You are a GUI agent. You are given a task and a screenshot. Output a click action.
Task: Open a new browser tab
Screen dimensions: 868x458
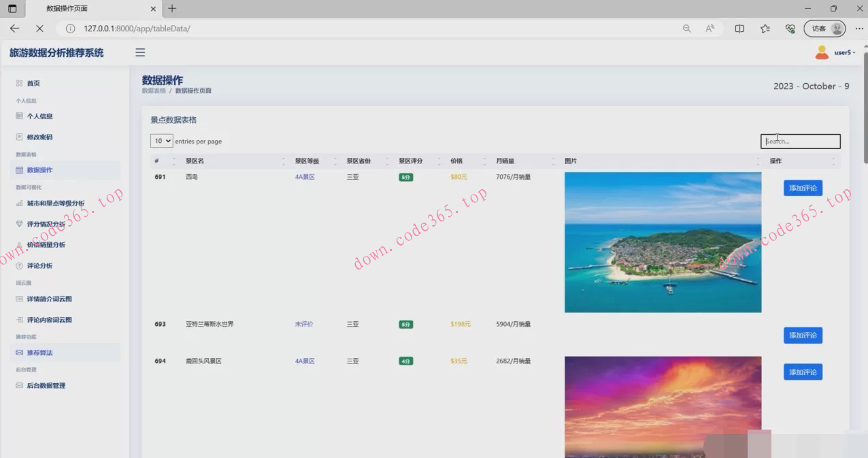point(172,9)
